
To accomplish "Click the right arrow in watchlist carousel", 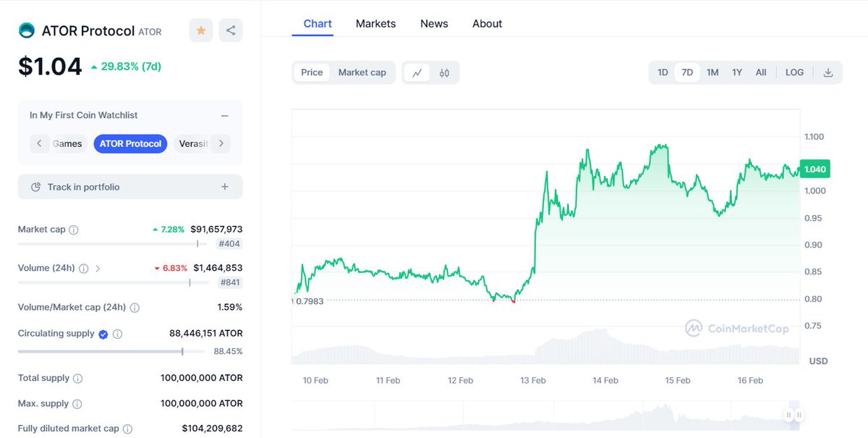I will 221,143.
